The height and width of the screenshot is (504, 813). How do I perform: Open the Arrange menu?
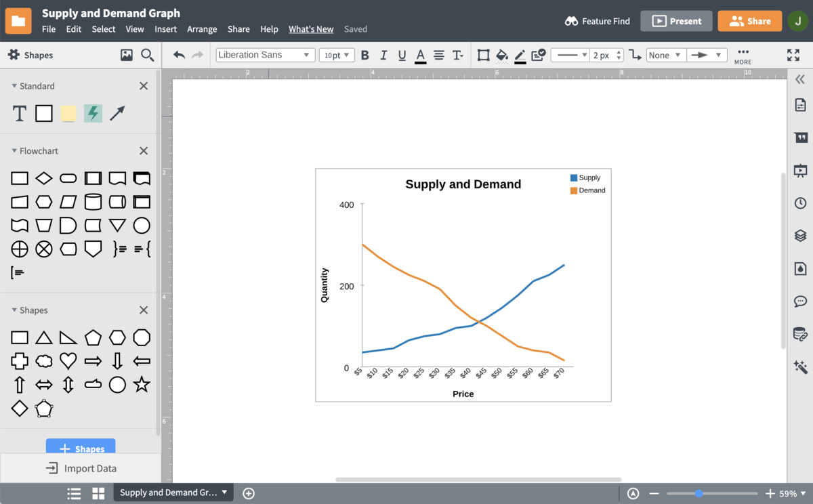point(202,29)
